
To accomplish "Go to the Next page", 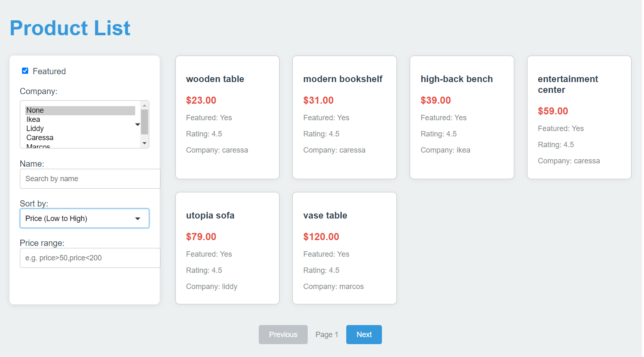I will [x=364, y=335].
